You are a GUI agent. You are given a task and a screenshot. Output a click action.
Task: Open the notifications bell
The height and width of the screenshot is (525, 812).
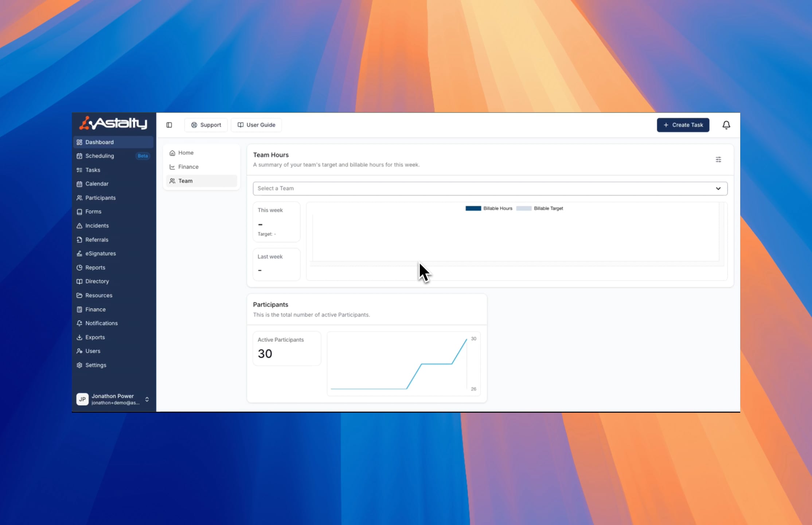(726, 125)
